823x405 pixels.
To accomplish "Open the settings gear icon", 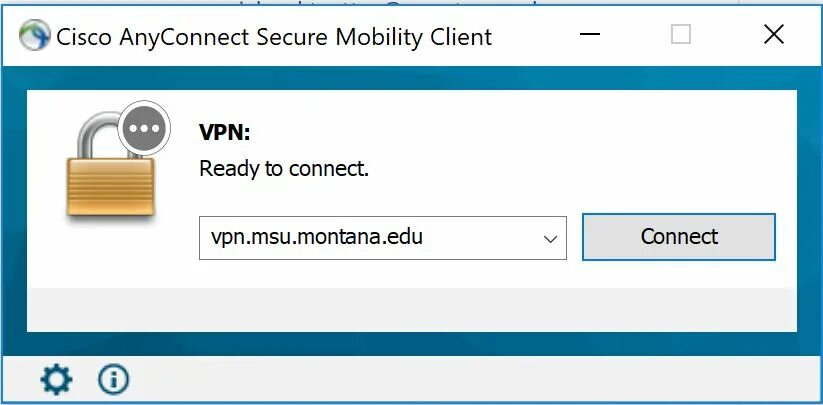I will coord(56,379).
